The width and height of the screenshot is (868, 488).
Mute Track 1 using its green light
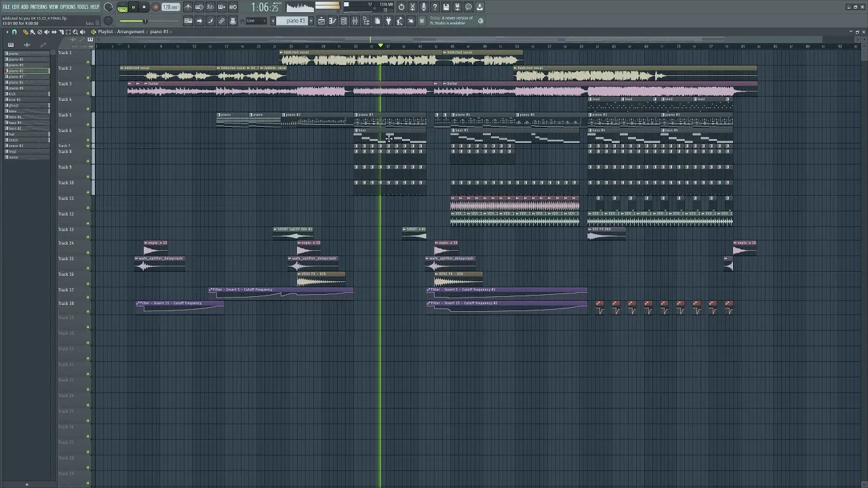(x=88, y=62)
